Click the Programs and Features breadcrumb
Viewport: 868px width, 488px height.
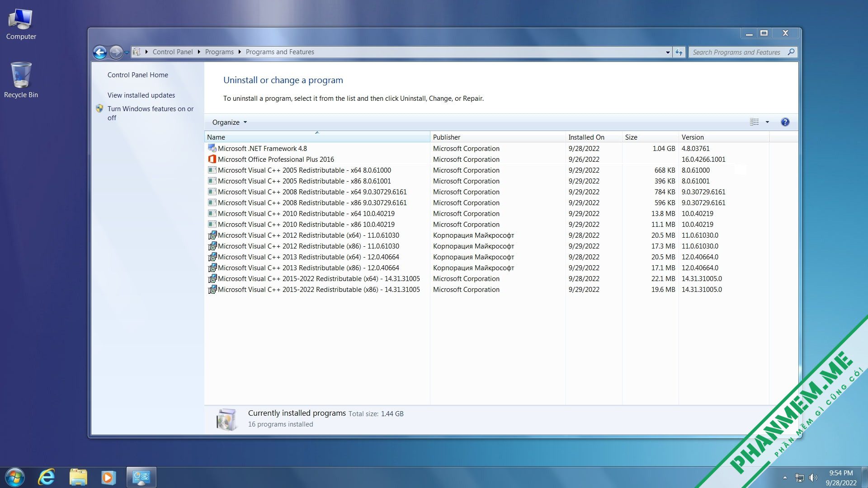pos(280,52)
